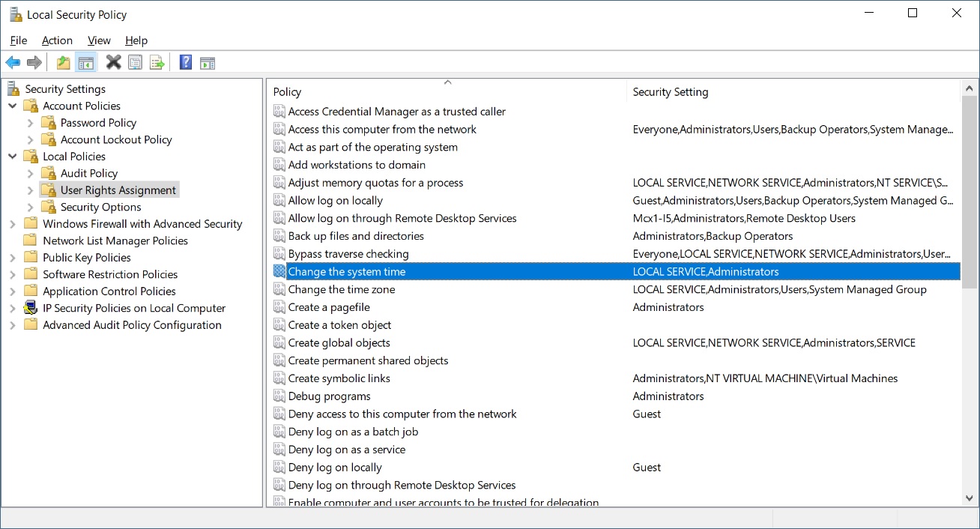Select 'Adjust memory quotas for a process'
The width and height of the screenshot is (980, 529).
coord(375,183)
